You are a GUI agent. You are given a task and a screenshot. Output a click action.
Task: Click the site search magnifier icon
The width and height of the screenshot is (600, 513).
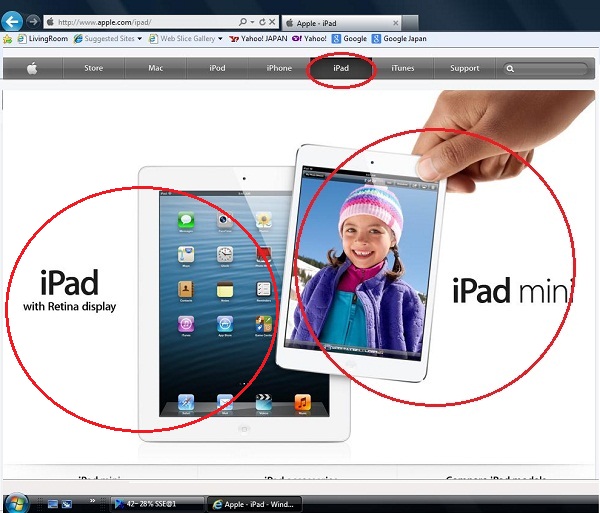pyautogui.click(x=510, y=68)
